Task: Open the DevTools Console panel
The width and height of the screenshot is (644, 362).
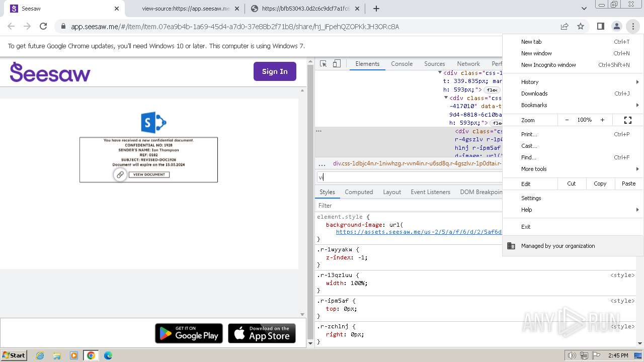Action: point(402,64)
